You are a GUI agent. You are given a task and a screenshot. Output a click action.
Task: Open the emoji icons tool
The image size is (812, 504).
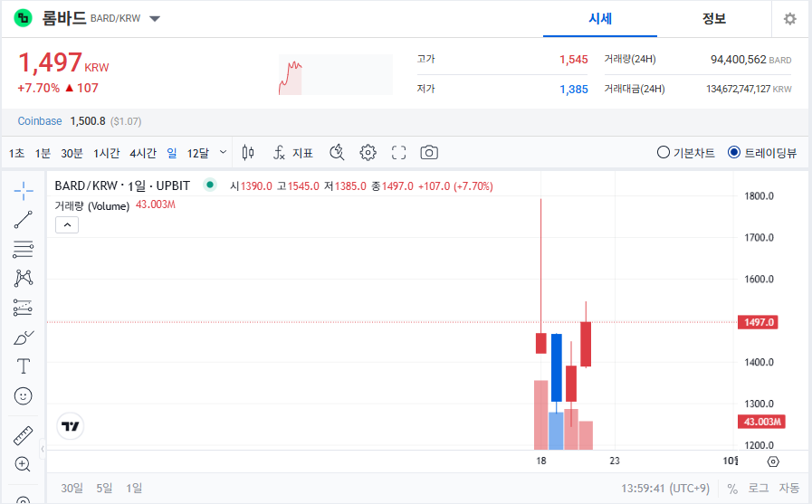[x=23, y=396]
